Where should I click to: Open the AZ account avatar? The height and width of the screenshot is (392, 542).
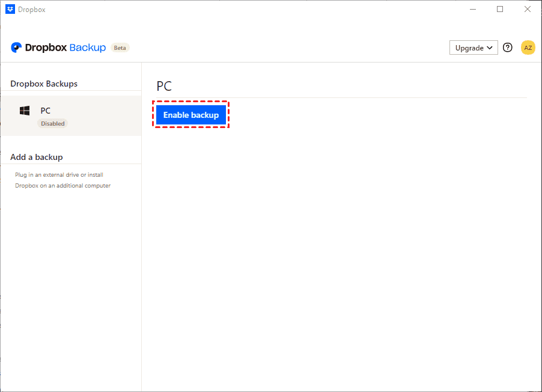(x=528, y=47)
